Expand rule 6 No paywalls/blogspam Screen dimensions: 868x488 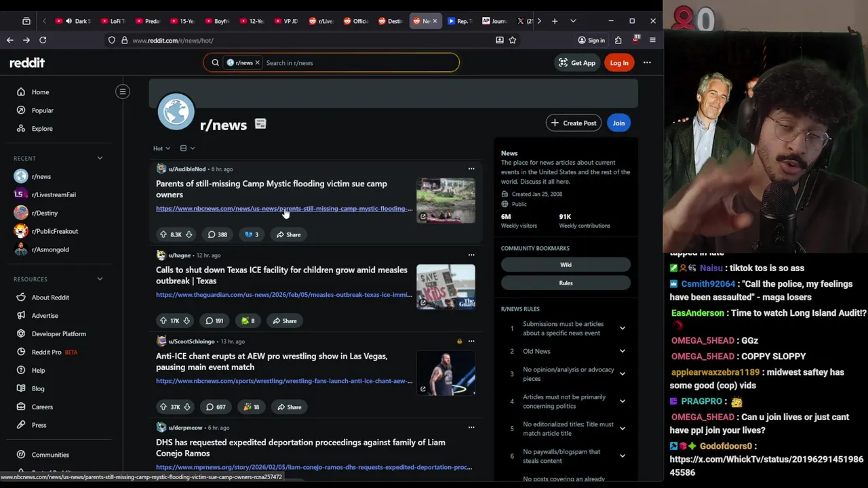point(622,456)
